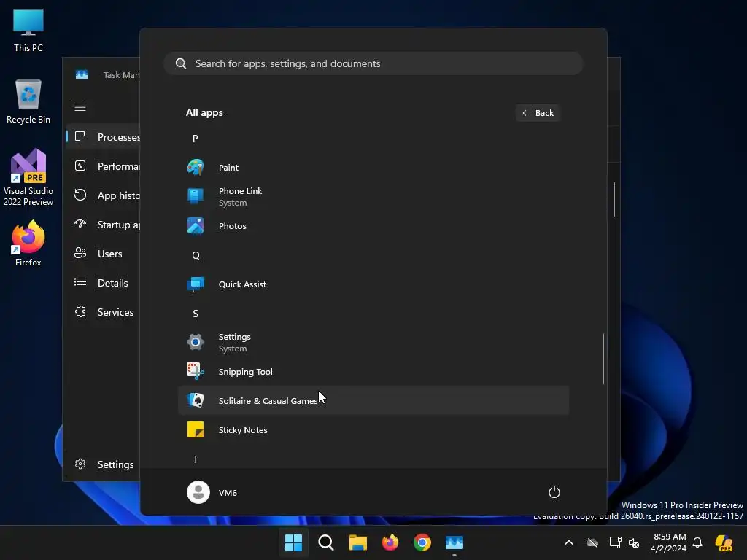Select Visual Studio 2022 Preview desktop shortcut
The image size is (747, 560).
pos(28,177)
